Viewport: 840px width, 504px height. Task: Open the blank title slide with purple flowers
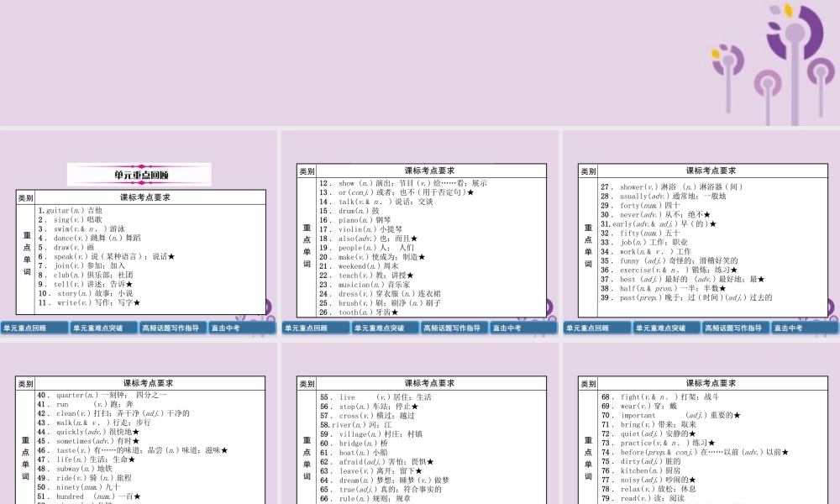(x=420, y=63)
